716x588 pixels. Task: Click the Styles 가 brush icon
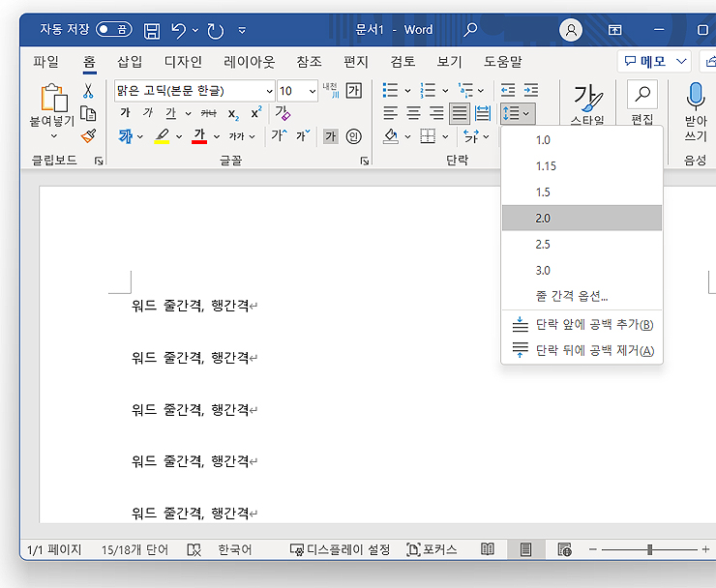(587, 98)
